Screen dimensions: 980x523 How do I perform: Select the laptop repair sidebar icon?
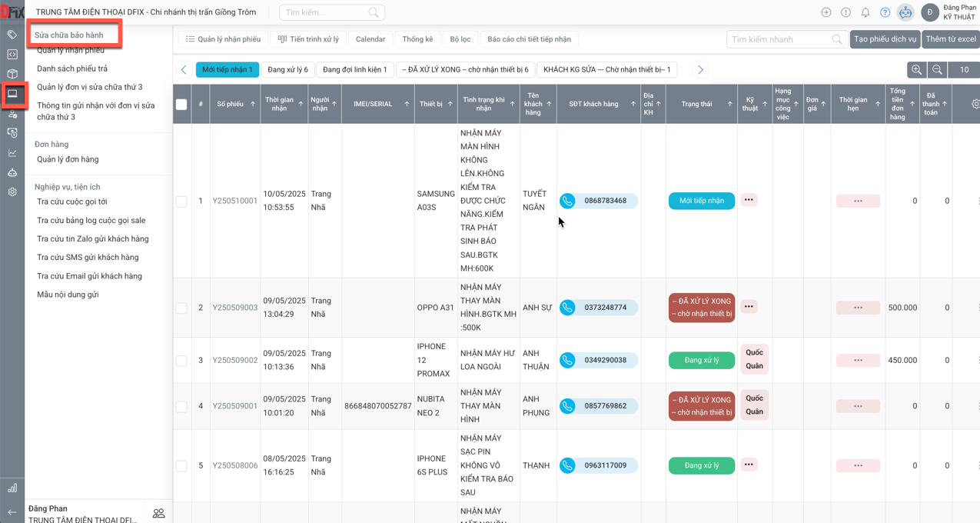click(x=12, y=94)
